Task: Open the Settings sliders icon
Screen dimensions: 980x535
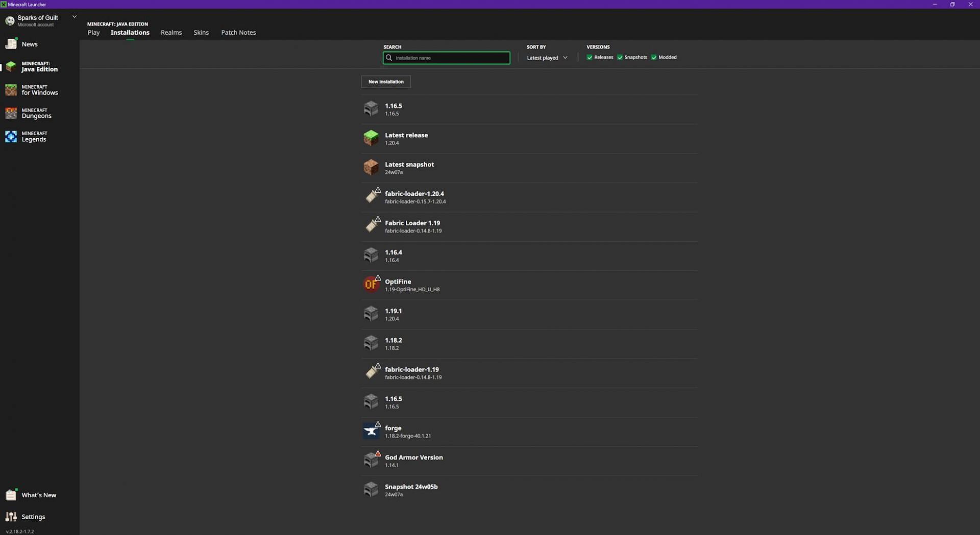Action: click(x=11, y=517)
